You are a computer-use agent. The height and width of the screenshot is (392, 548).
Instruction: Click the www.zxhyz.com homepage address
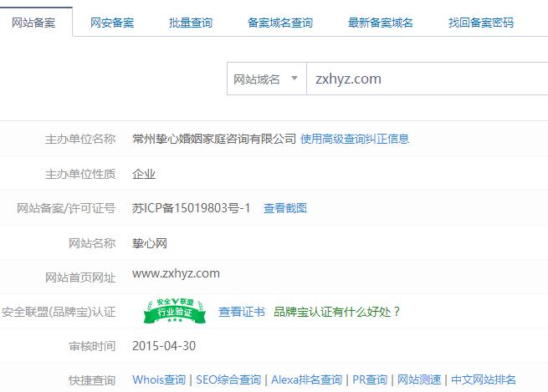point(176,273)
